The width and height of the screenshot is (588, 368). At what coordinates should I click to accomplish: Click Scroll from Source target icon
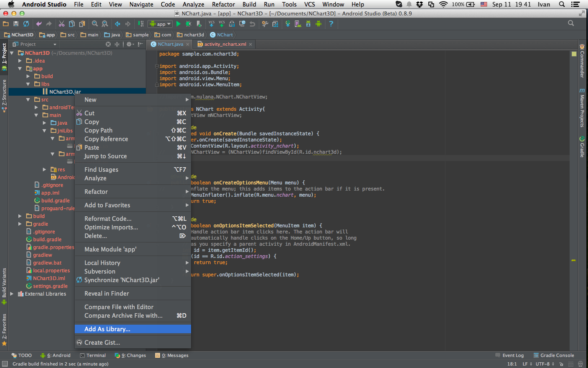click(x=108, y=44)
